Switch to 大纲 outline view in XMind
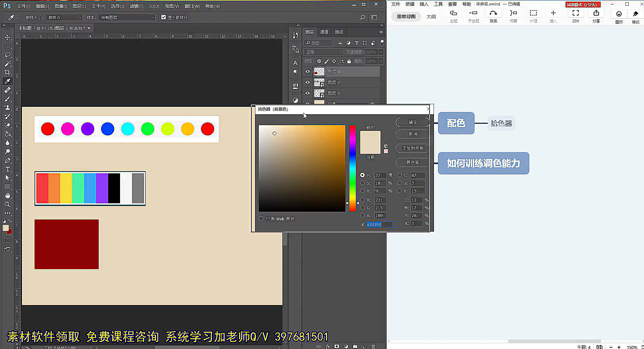The height and width of the screenshot is (349, 644). [x=431, y=17]
